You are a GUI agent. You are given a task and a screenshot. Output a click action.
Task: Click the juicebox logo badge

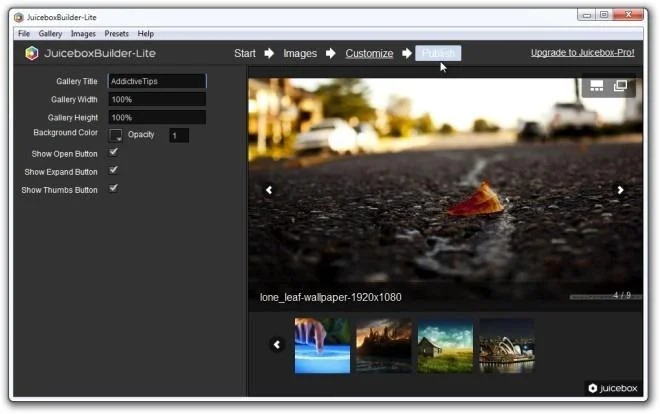click(612, 388)
